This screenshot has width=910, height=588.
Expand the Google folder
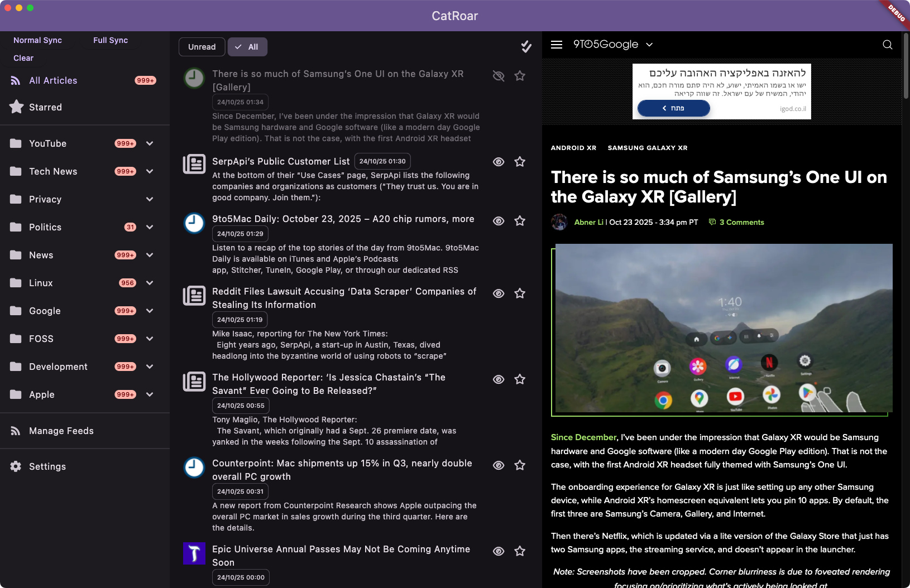(150, 311)
